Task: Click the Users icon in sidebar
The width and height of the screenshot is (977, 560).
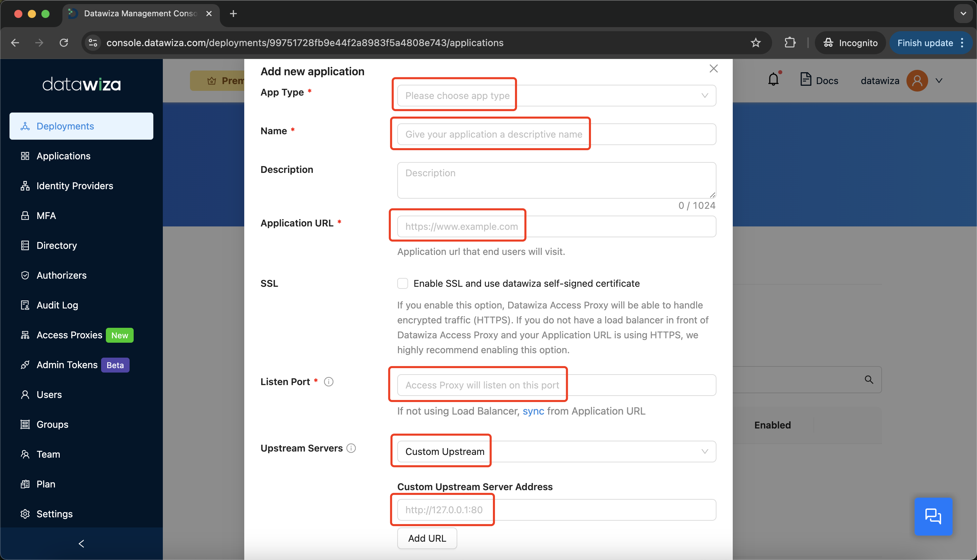Action: point(25,395)
